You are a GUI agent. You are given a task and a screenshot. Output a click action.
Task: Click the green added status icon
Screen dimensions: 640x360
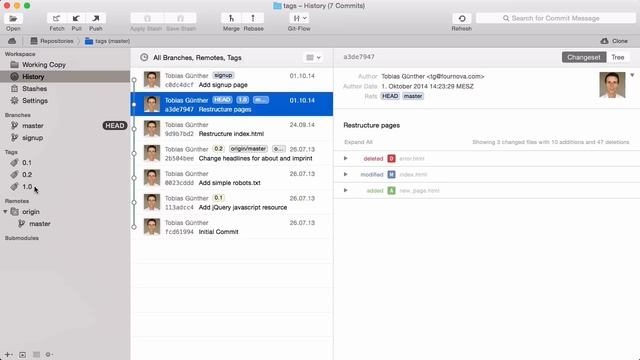point(391,190)
